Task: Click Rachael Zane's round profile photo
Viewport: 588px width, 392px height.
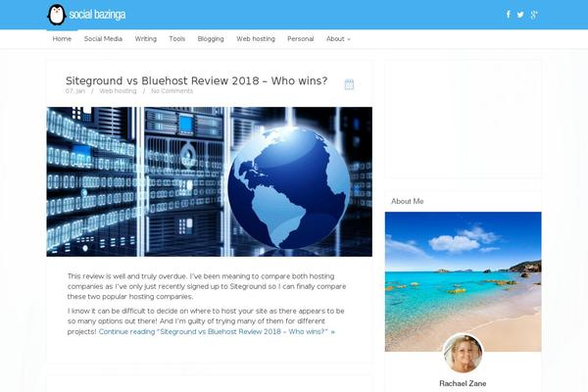Action: [x=464, y=354]
